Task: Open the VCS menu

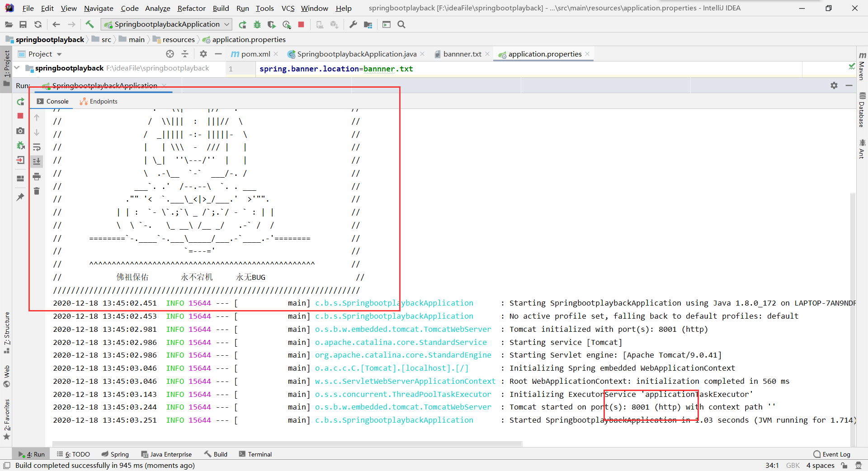Action: pos(288,8)
